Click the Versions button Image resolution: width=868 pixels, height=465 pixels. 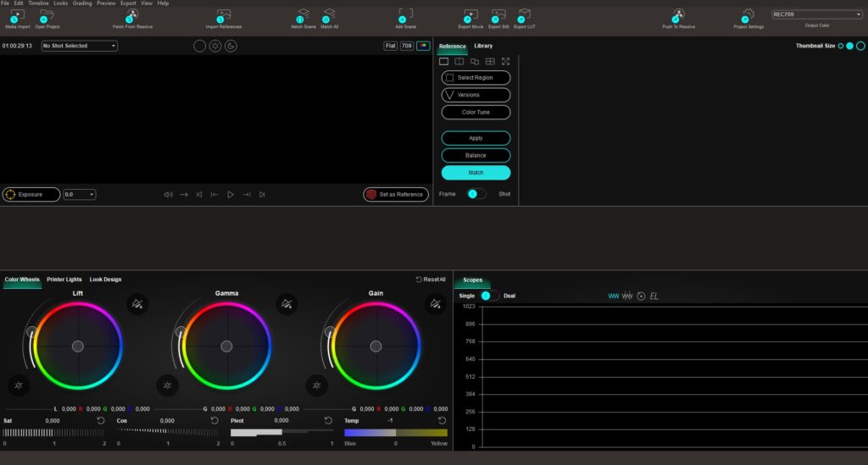(x=476, y=95)
